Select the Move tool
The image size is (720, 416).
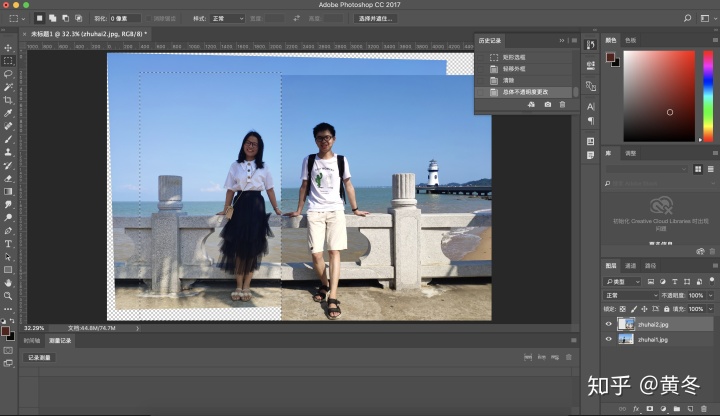point(8,47)
